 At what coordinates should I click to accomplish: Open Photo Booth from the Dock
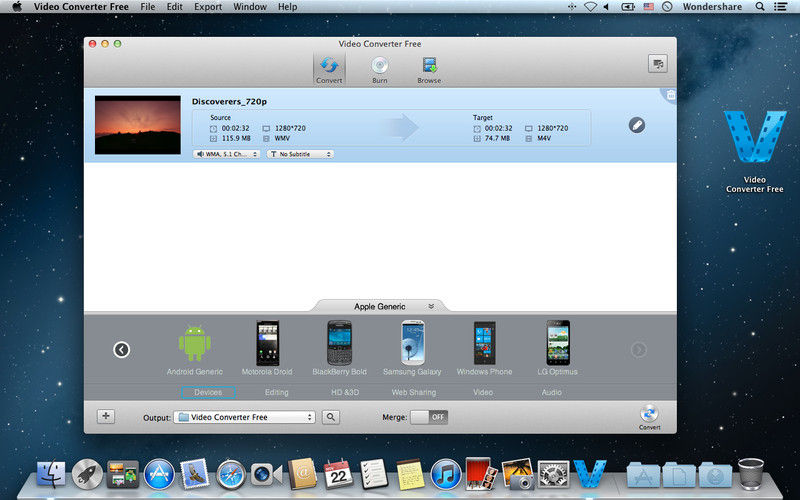481,474
